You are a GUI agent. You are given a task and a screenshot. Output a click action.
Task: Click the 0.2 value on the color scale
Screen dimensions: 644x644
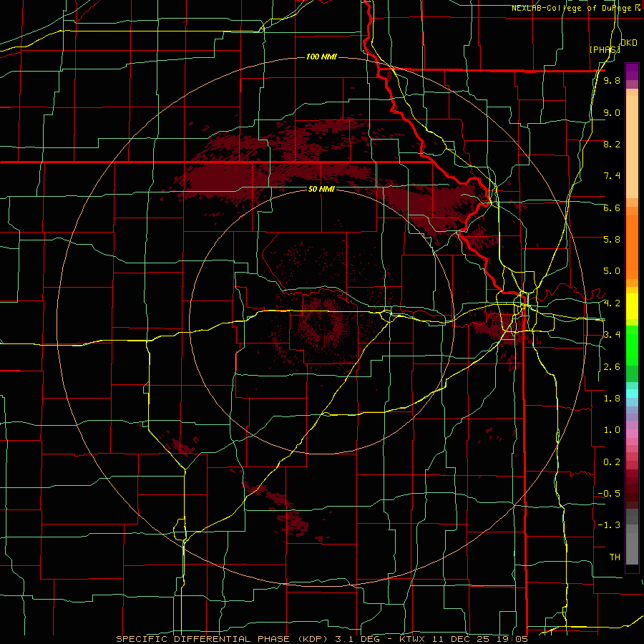coord(612,462)
